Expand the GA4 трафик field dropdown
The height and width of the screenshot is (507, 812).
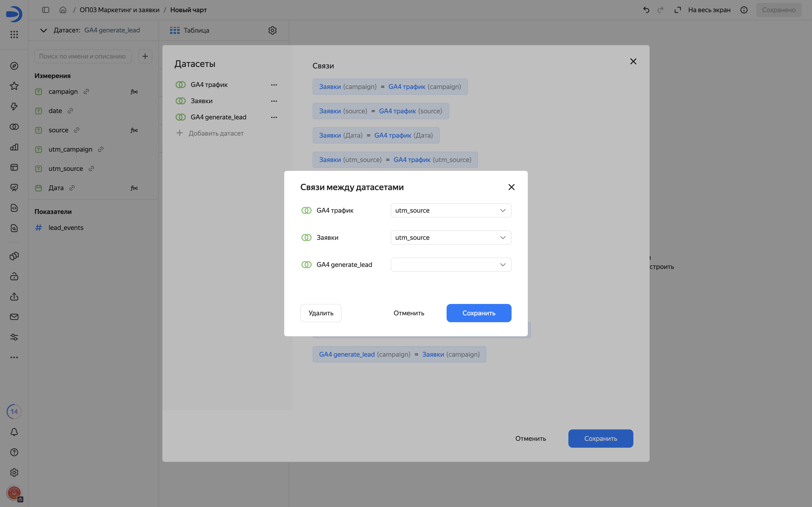[x=451, y=210]
